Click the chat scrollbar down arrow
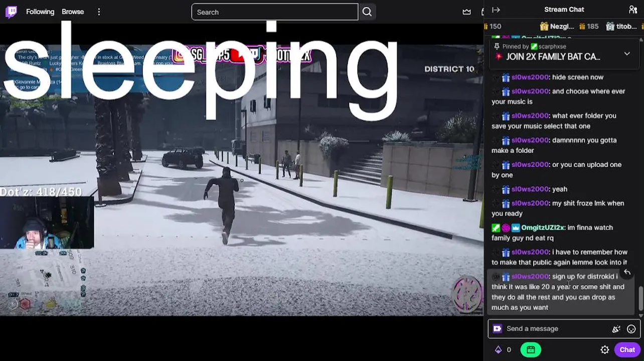644x361 pixels. pos(640,315)
